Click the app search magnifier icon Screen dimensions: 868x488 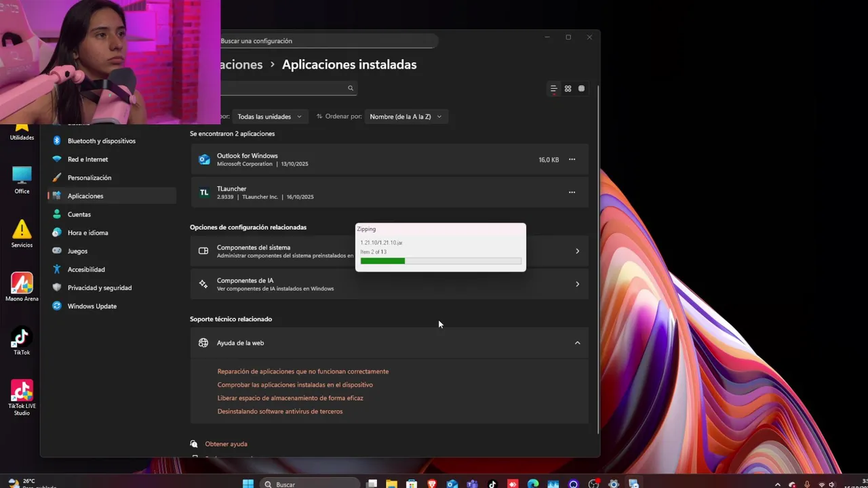351,88
